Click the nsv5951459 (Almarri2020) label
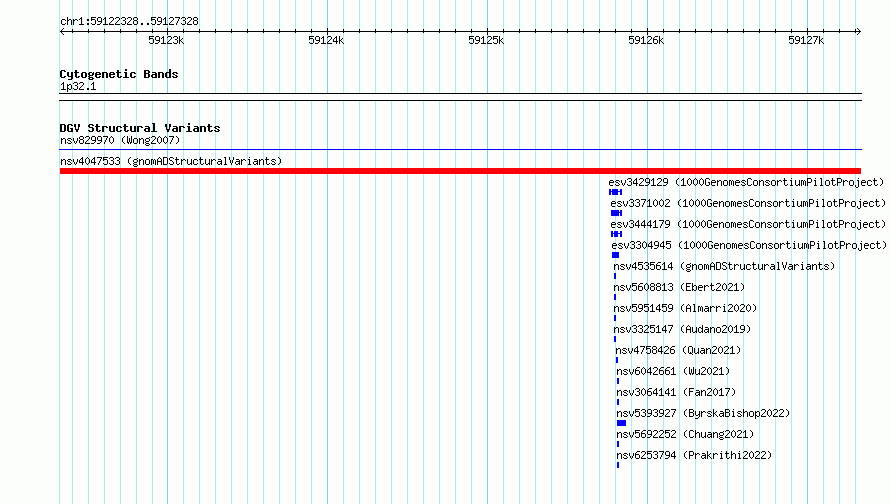Viewport: 890px width, 504px height. click(x=685, y=308)
